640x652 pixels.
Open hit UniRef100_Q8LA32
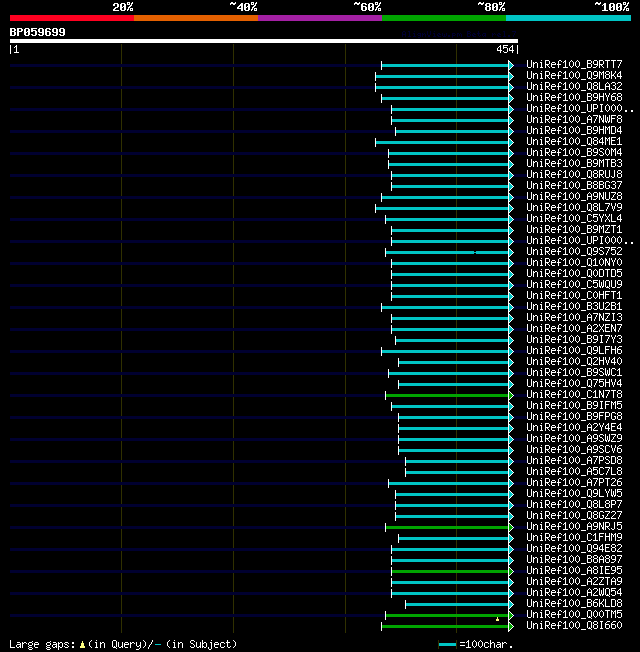574,86
